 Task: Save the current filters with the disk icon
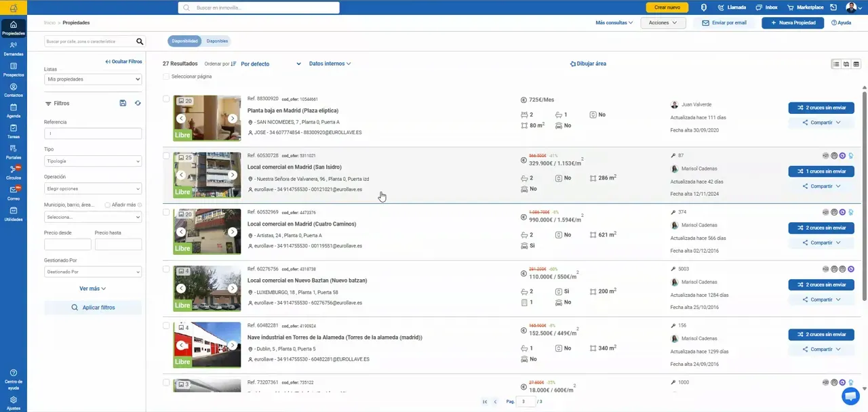tap(123, 103)
